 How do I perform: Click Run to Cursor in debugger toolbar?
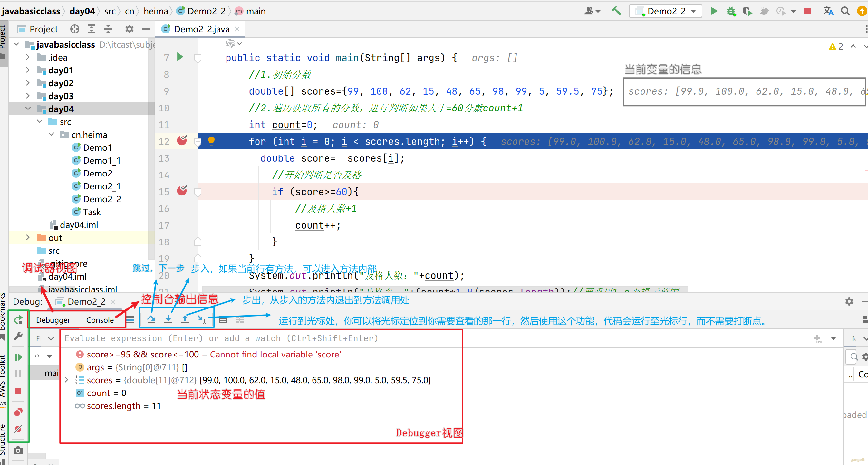pos(202,319)
